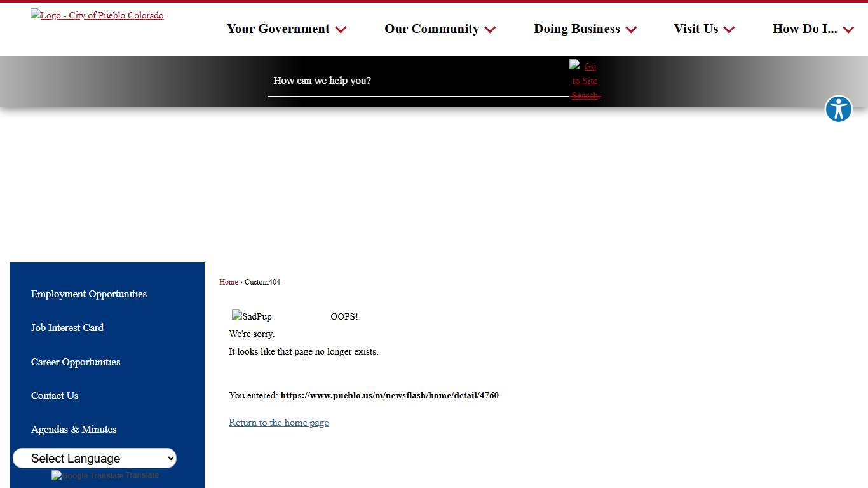Click the SadPup image

252,316
